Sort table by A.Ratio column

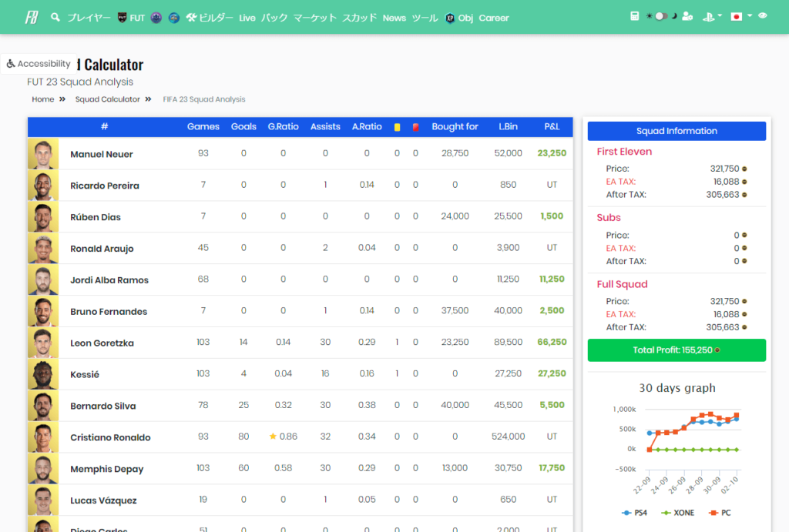pyautogui.click(x=367, y=127)
